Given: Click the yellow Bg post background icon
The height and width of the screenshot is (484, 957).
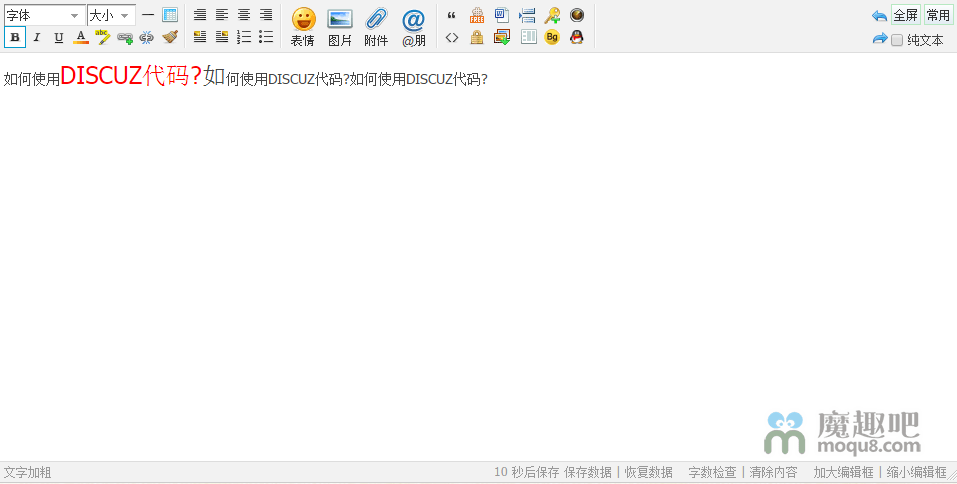Looking at the screenshot, I should (552, 38).
